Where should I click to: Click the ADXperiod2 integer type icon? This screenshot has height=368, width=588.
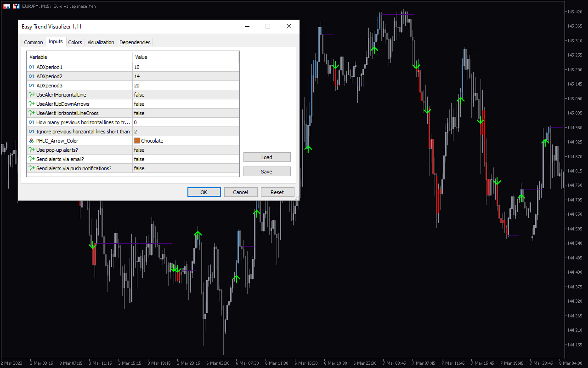point(32,76)
